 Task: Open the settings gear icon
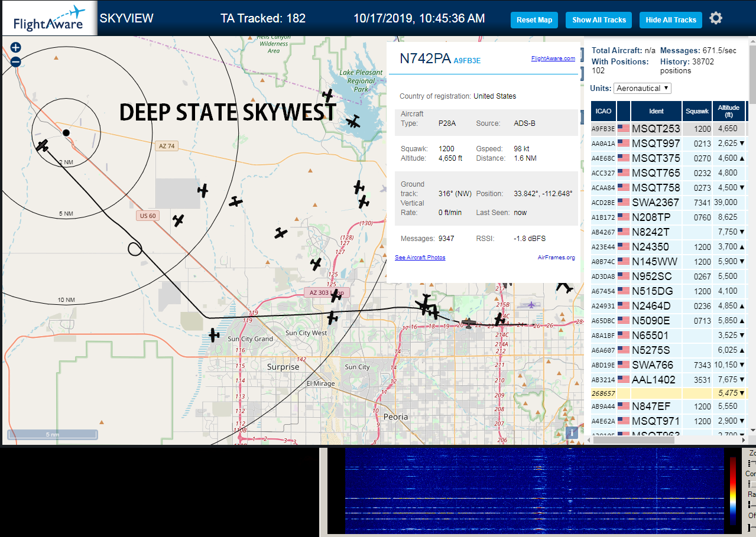(x=716, y=18)
